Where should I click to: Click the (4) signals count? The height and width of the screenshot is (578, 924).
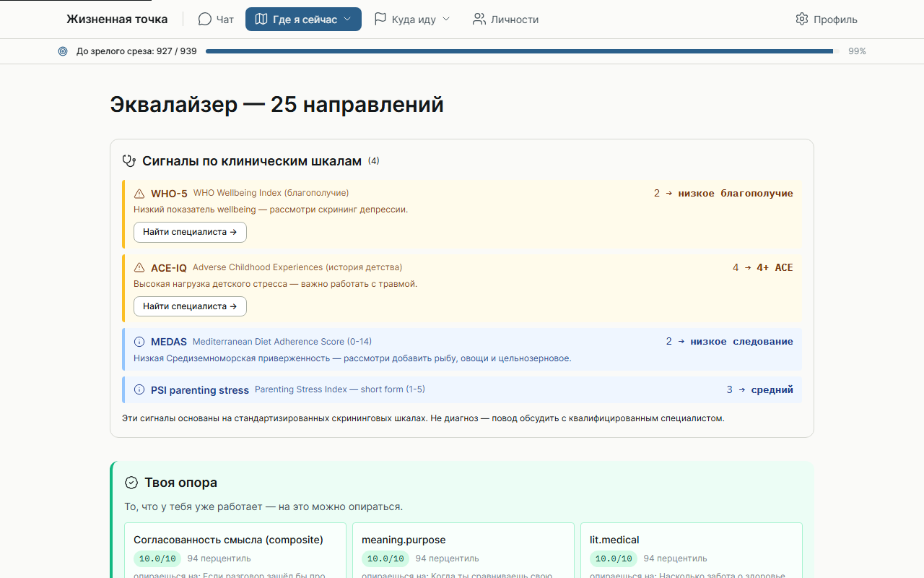coord(373,161)
